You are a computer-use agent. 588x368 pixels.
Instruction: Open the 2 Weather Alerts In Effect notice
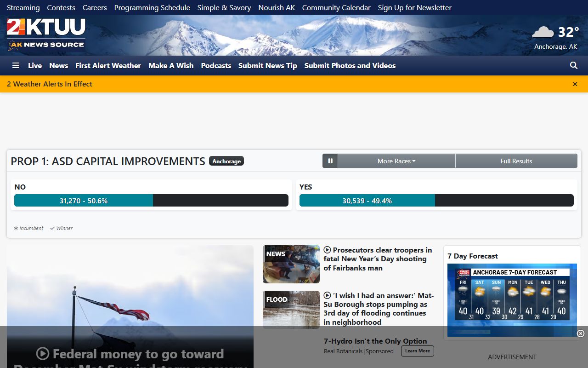coord(50,84)
